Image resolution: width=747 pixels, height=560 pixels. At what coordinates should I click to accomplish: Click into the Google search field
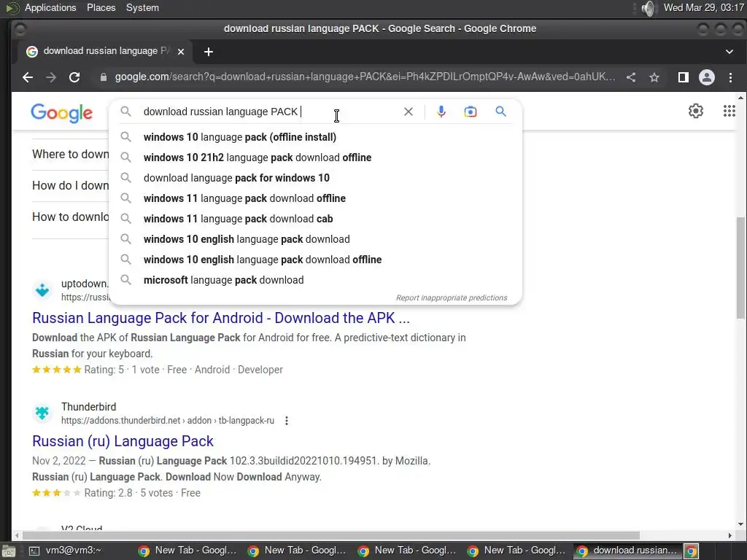(271, 112)
